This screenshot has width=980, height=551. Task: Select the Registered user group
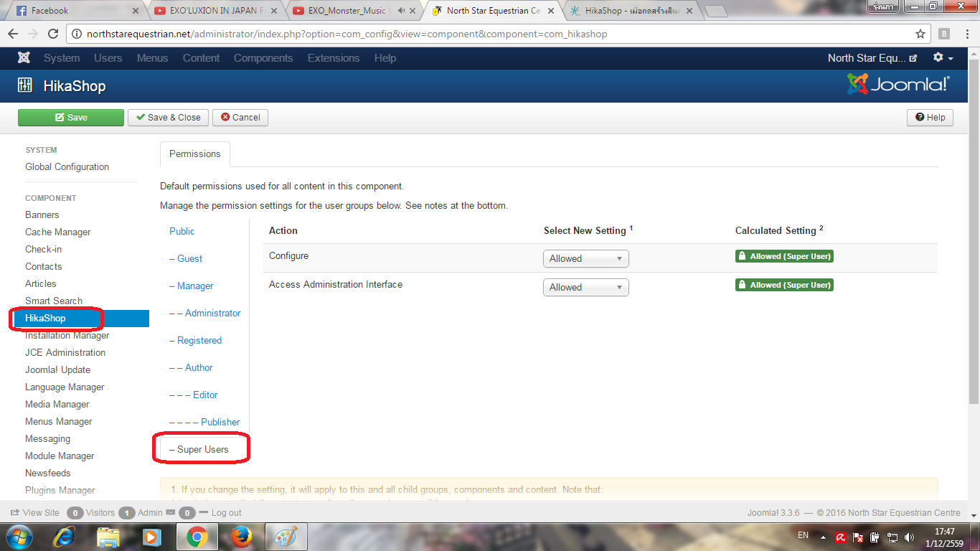[196, 341]
